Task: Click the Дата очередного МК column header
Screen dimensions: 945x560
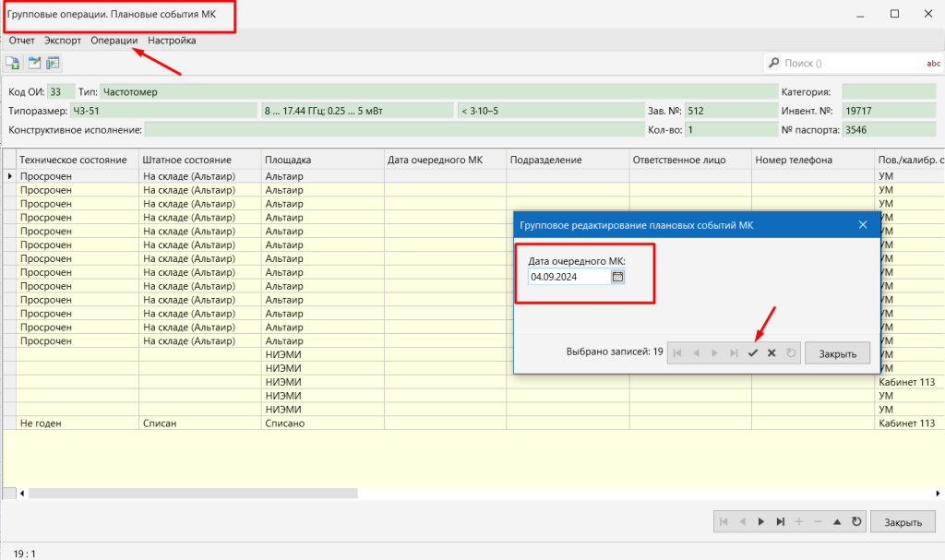Action: click(446, 160)
